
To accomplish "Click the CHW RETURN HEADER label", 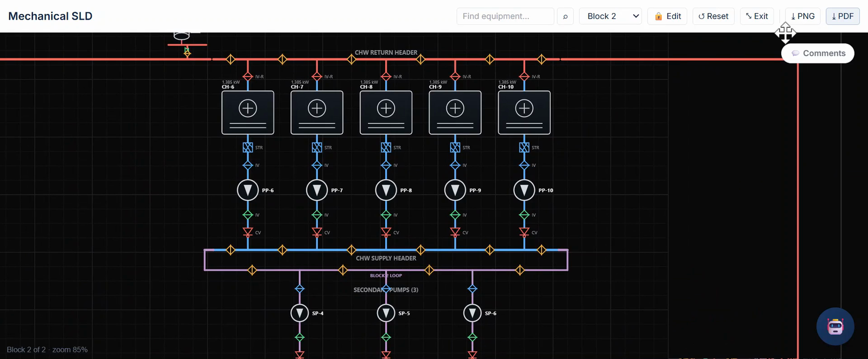I will pos(386,53).
